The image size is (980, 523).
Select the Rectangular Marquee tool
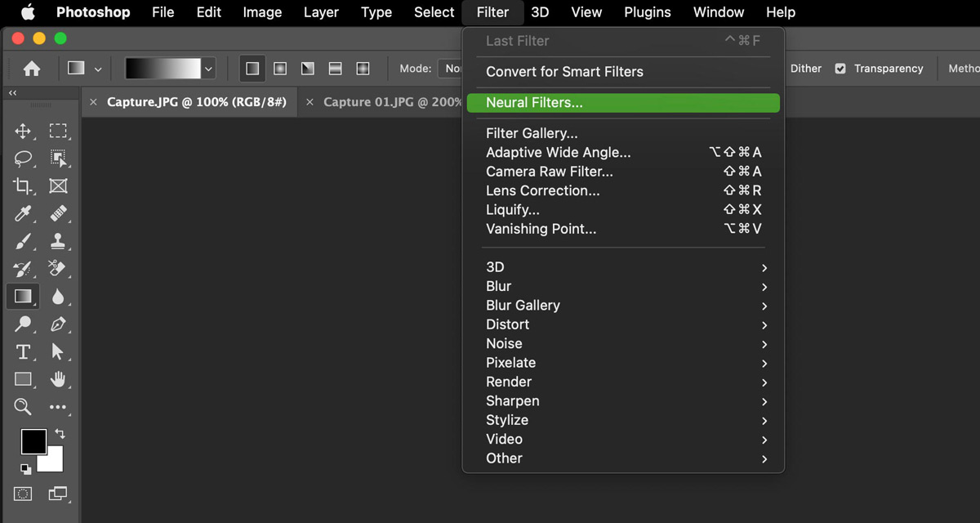[58, 132]
